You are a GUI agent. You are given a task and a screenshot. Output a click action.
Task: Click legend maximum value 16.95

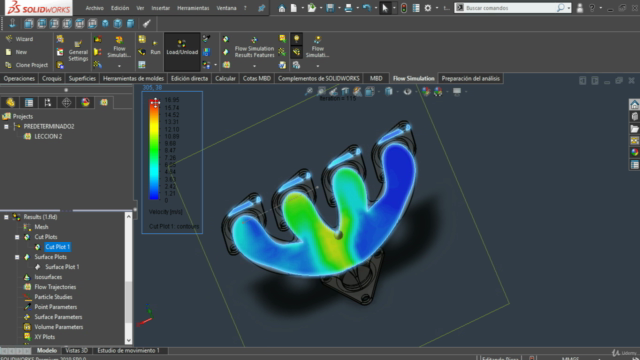point(172,100)
